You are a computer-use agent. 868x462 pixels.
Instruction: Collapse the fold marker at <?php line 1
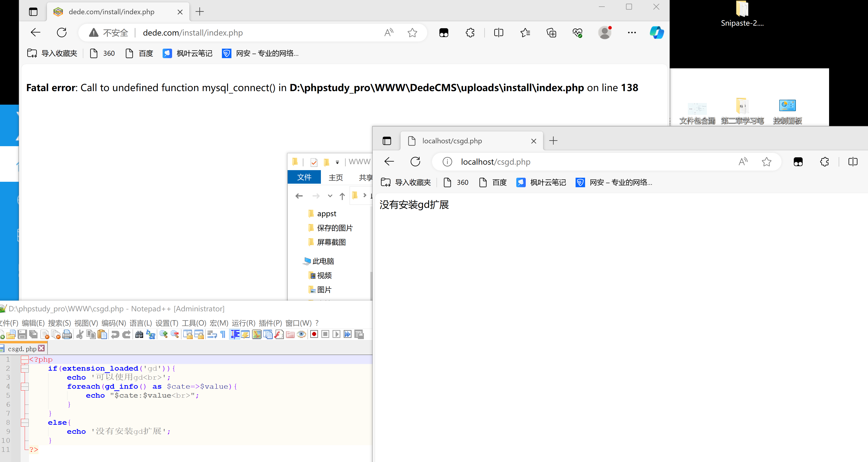click(25, 359)
